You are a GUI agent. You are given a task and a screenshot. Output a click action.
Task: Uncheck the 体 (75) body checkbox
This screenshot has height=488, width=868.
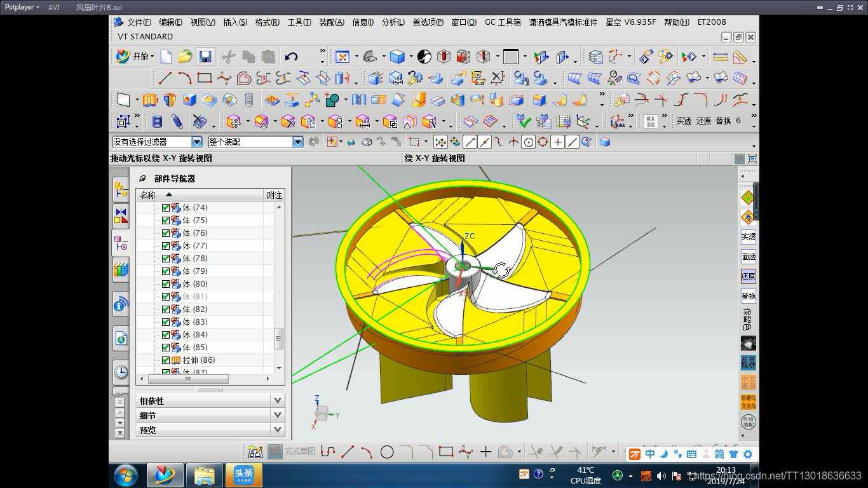click(x=166, y=220)
